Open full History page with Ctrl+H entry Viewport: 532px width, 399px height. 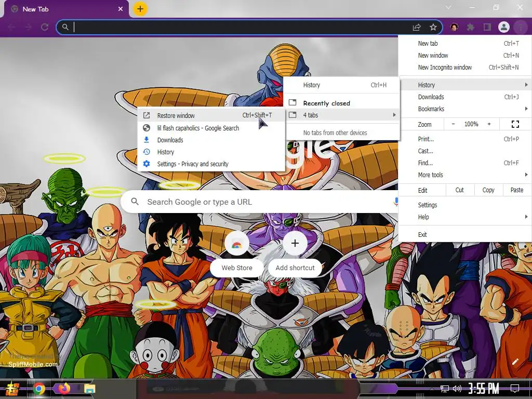343,85
